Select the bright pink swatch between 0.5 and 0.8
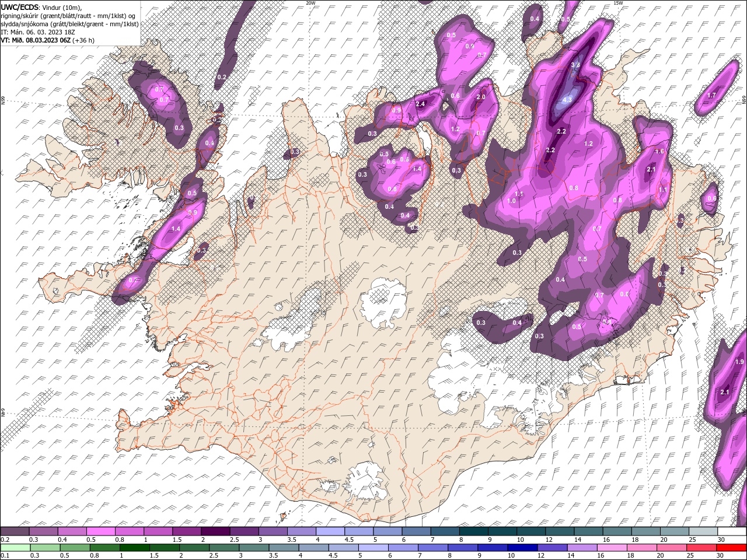This screenshot has height=560, width=747. coord(100,531)
